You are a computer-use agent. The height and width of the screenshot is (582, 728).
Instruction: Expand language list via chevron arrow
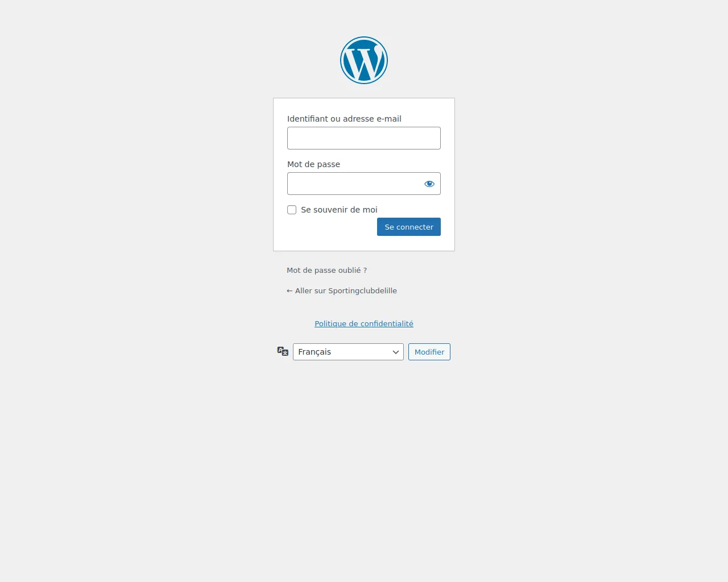click(396, 352)
